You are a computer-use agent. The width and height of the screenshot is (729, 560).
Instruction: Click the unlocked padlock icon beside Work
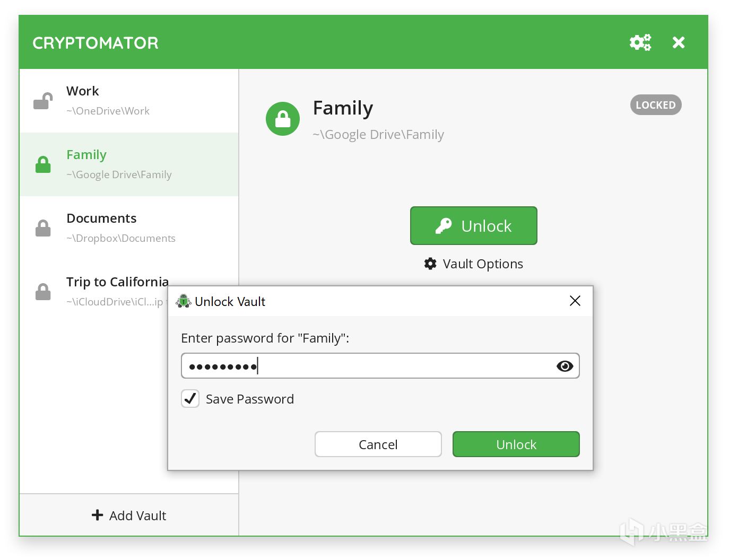click(43, 101)
